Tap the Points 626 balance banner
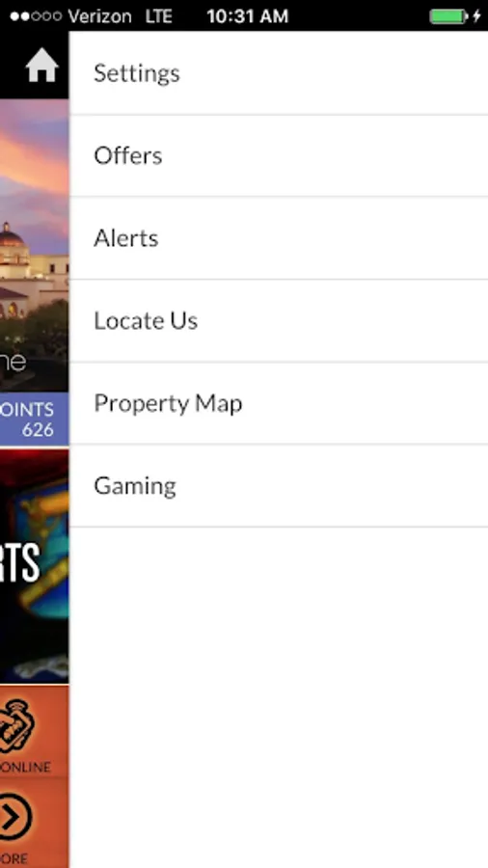 [x=35, y=420]
